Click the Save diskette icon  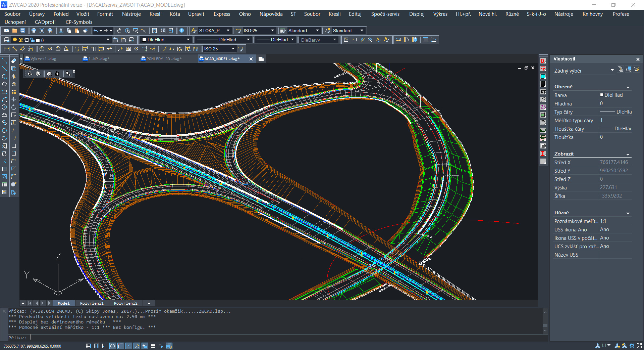[23, 31]
